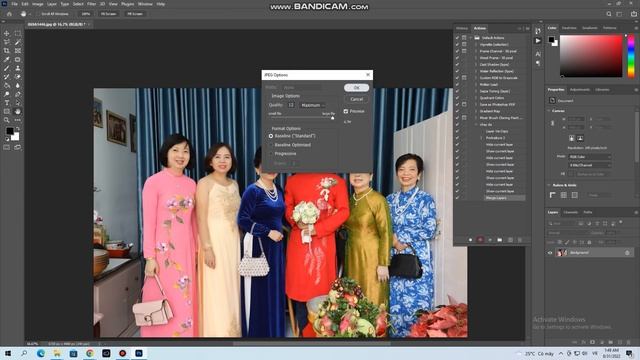Toggle the Preview checkbox in JPEG Options

[346, 111]
